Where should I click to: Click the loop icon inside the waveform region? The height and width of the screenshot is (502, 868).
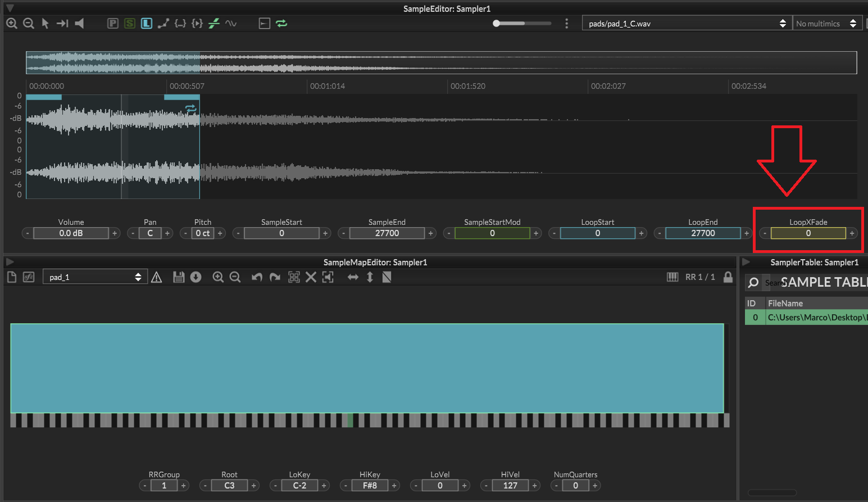click(191, 108)
